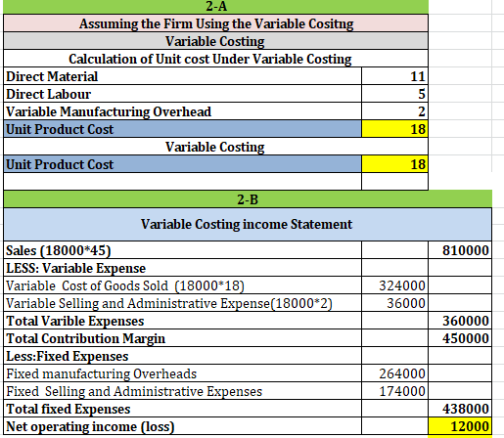Viewport: 504px width, 438px height.
Task: Click the 'Less:Fixed Expenses' cell
Action: point(182,356)
